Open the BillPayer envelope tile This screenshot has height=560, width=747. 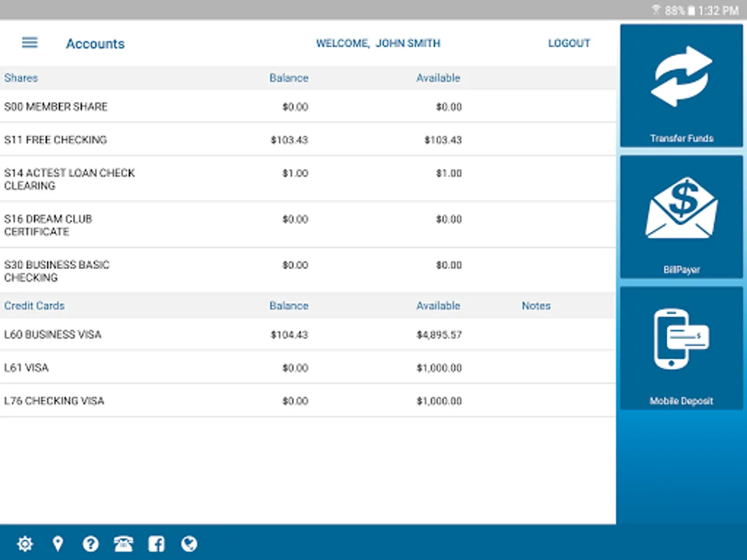682,217
